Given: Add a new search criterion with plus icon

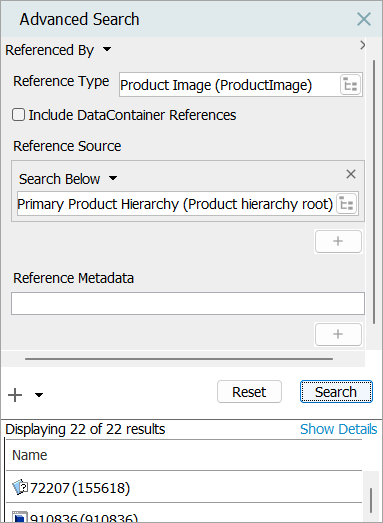Looking at the screenshot, I should pos(15,395).
